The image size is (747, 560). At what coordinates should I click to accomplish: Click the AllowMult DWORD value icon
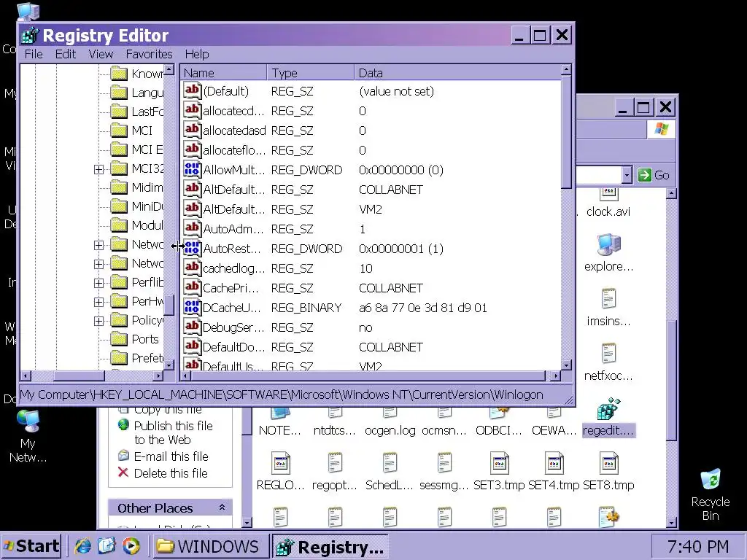[192, 170]
